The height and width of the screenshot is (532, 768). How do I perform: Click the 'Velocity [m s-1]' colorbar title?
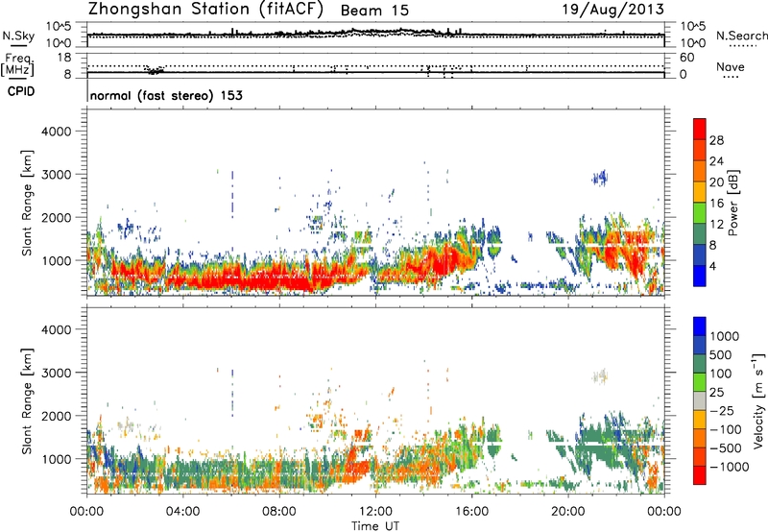click(758, 400)
